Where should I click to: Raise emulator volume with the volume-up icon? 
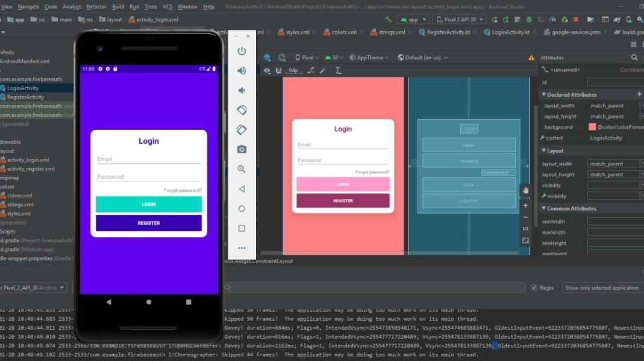coord(242,70)
